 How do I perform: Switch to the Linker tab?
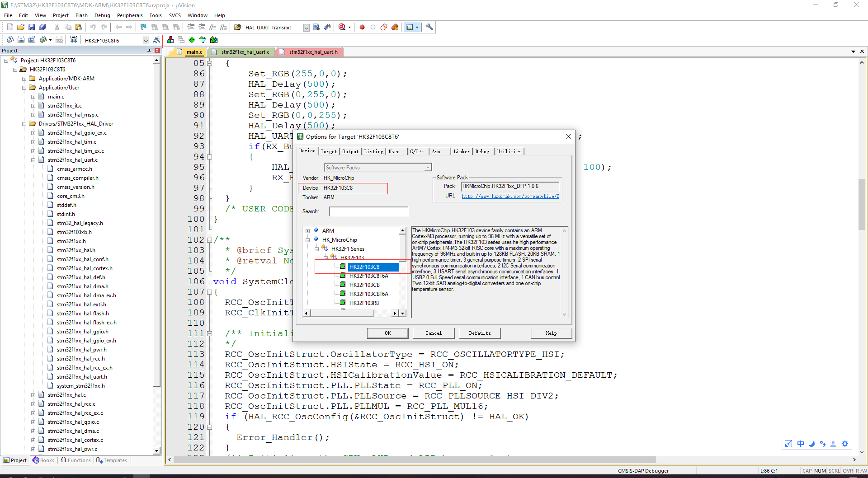tap(462, 151)
